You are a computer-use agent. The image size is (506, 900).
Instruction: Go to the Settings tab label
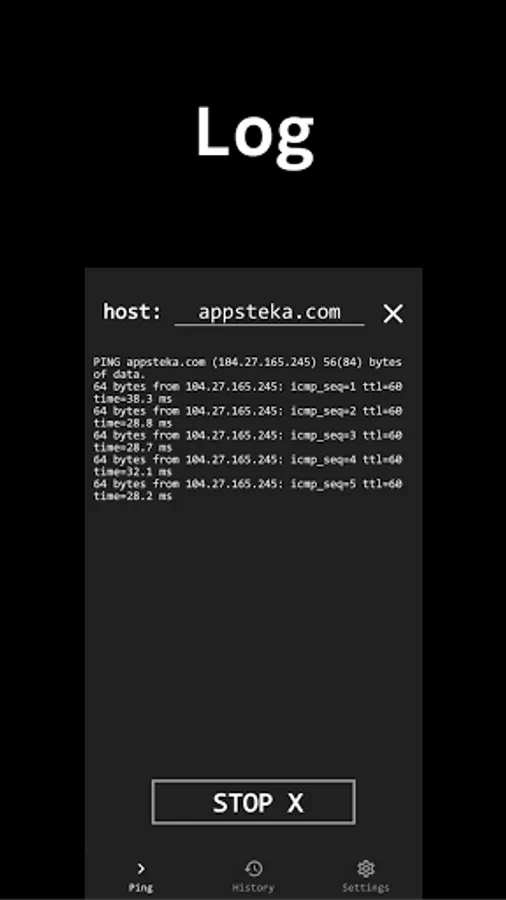click(x=365, y=887)
